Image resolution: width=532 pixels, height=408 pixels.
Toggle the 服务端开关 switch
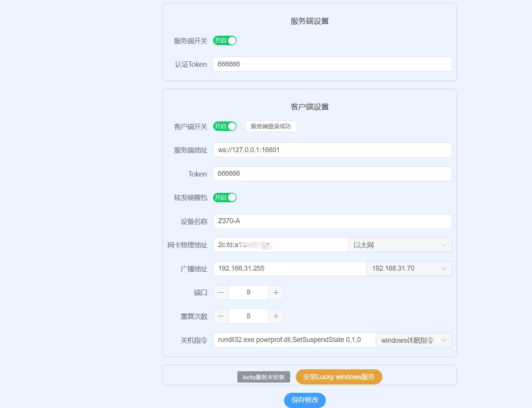coord(225,41)
